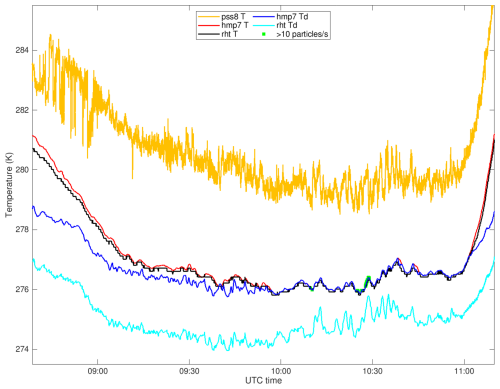Click the green particles legend marker
Screen dimensions: 500x389
[264, 34]
